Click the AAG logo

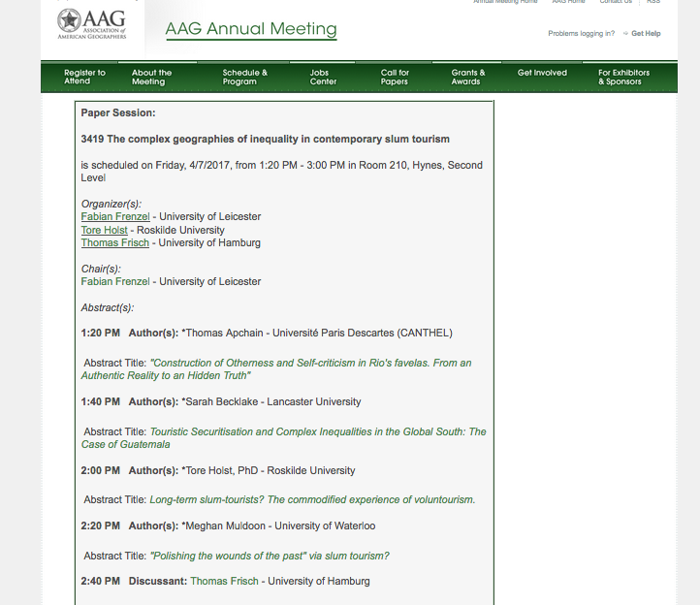coord(92,24)
